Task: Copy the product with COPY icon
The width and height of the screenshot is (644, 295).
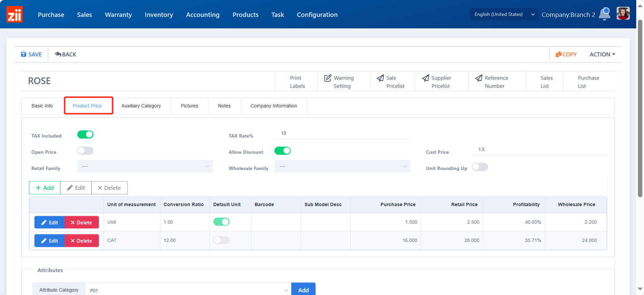Action: [x=559, y=54]
